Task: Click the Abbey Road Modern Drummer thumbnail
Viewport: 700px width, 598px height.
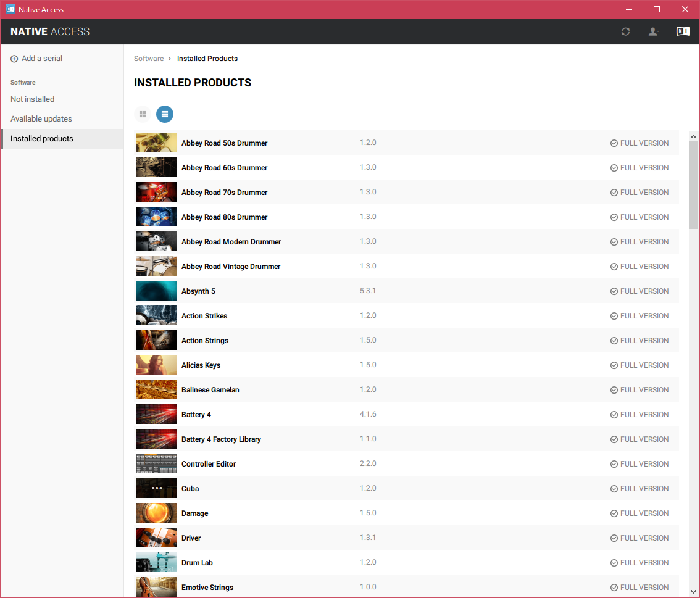Action: click(x=156, y=241)
